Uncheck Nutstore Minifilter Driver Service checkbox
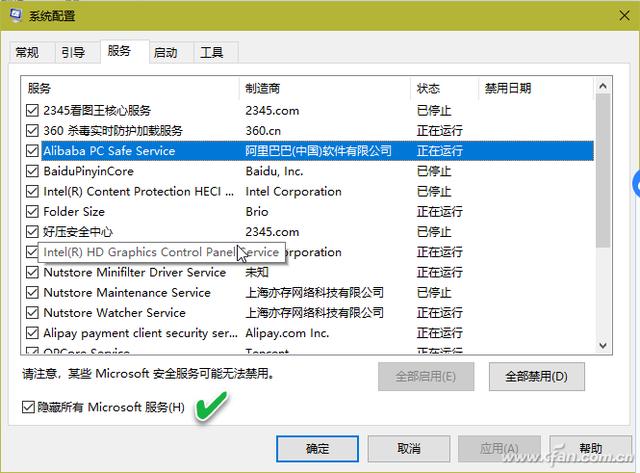This screenshot has width=640, height=473. 32,272
